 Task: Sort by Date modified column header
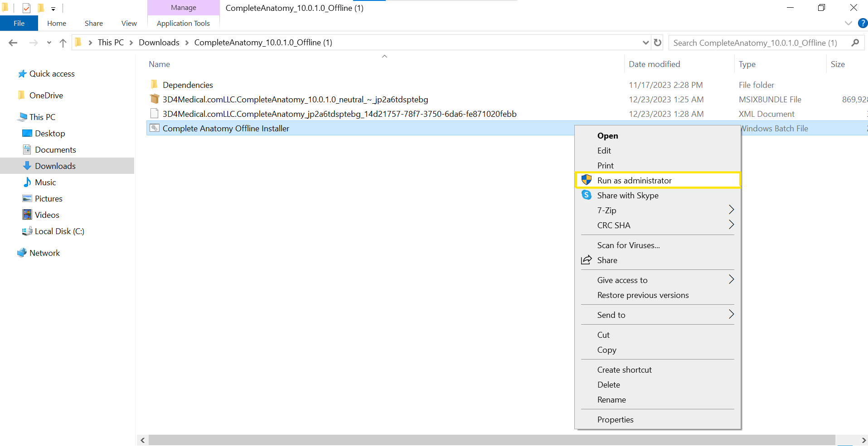pyautogui.click(x=654, y=64)
